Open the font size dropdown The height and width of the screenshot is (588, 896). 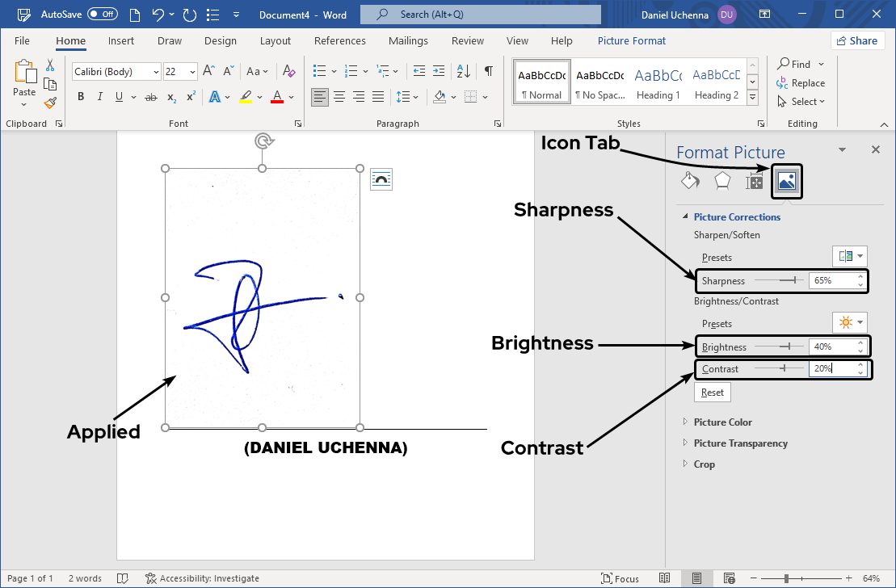pos(191,71)
